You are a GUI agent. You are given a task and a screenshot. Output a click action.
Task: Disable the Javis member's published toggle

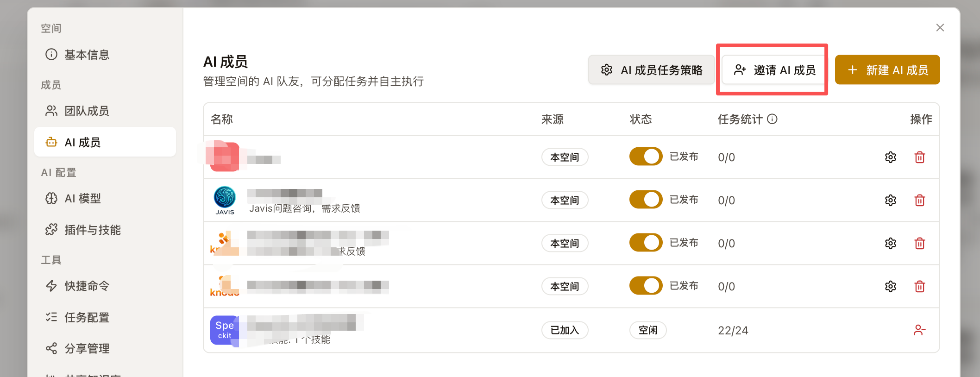[x=646, y=200]
